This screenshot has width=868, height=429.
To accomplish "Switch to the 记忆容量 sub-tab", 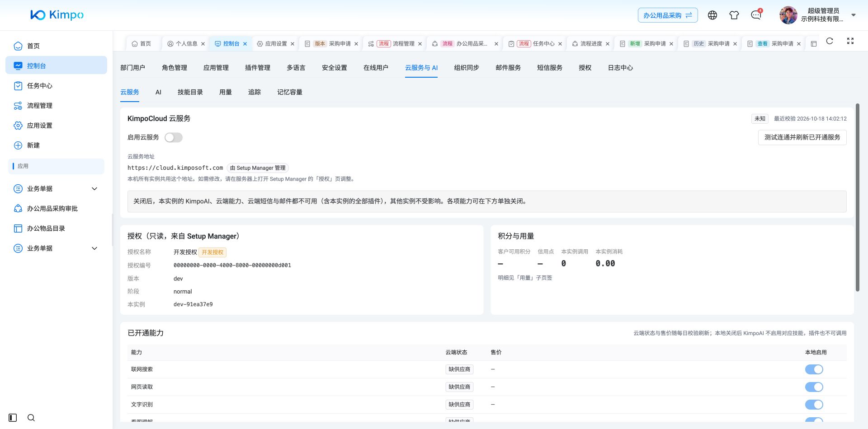I will click(290, 92).
